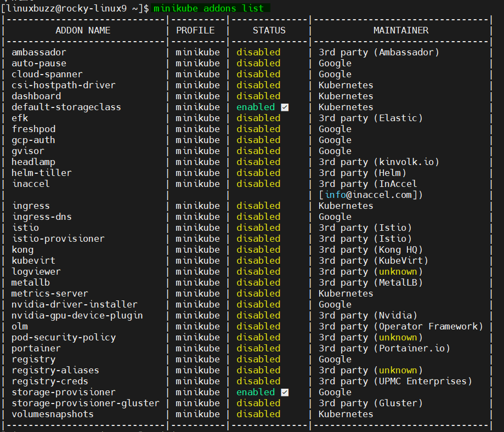Select the 'portainer' addon name
Image resolution: width=504 pixels, height=432 pixels.
(x=36, y=349)
